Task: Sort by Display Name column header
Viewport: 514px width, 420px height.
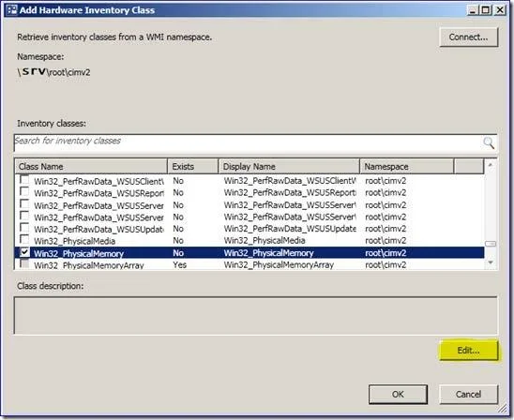Action: 289,167
